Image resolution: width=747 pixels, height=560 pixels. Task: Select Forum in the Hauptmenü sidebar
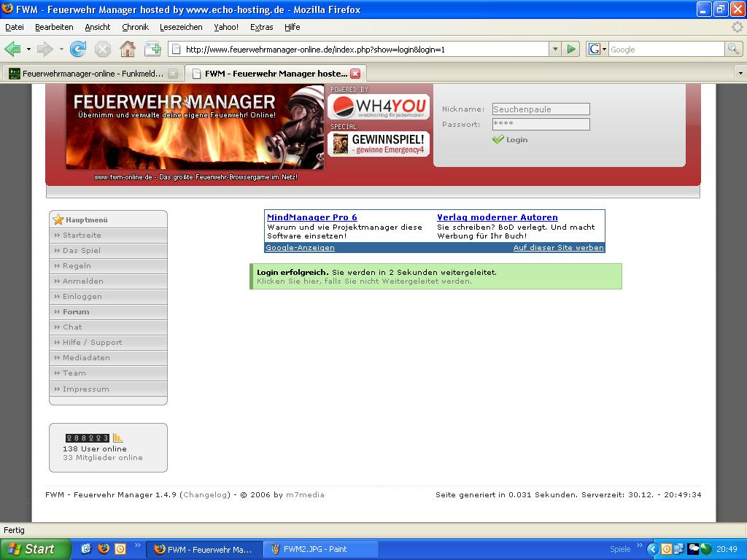coord(76,311)
